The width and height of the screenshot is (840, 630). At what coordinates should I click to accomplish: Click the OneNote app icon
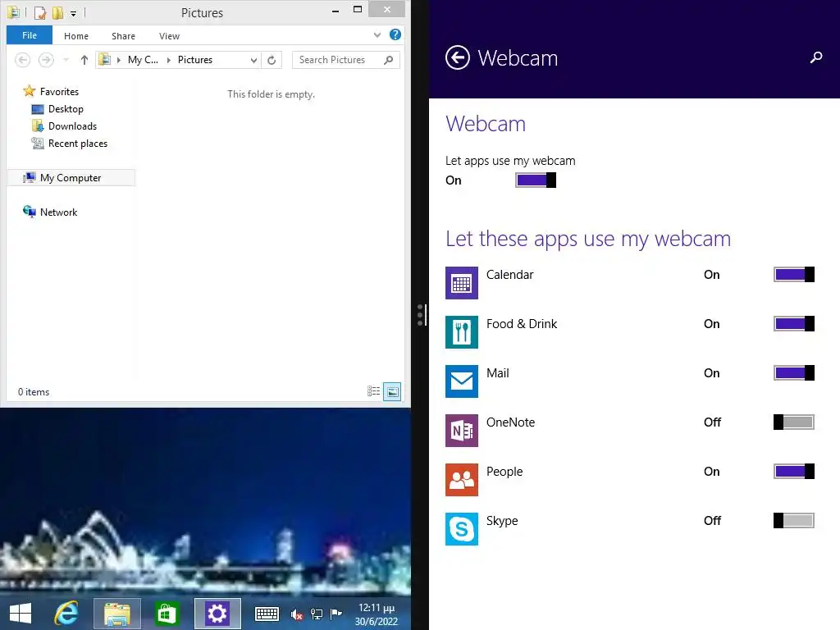(461, 431)
